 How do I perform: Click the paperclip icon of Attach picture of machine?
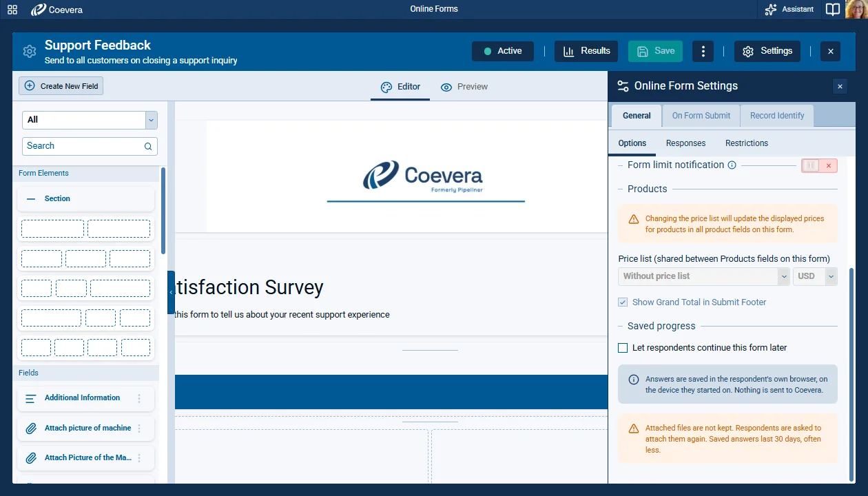31,428
